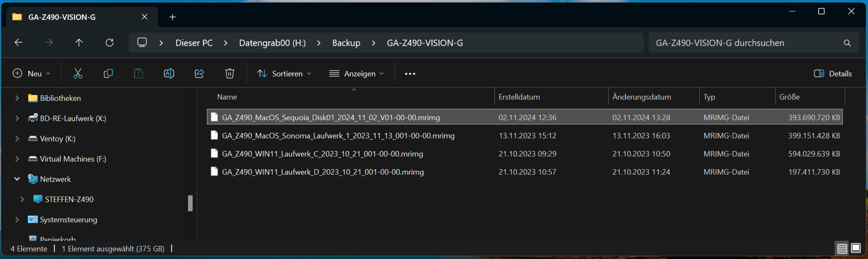Click the Cut scissors icon
Image resolution: width=868 pixels, height=259 pixels.
tap(78, 74)
